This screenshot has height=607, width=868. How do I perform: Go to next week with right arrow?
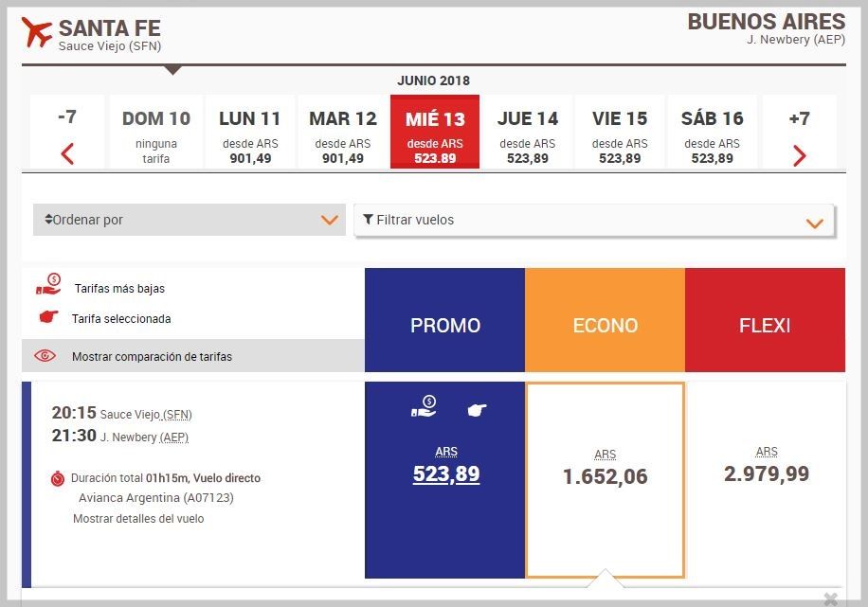[799, 155]
